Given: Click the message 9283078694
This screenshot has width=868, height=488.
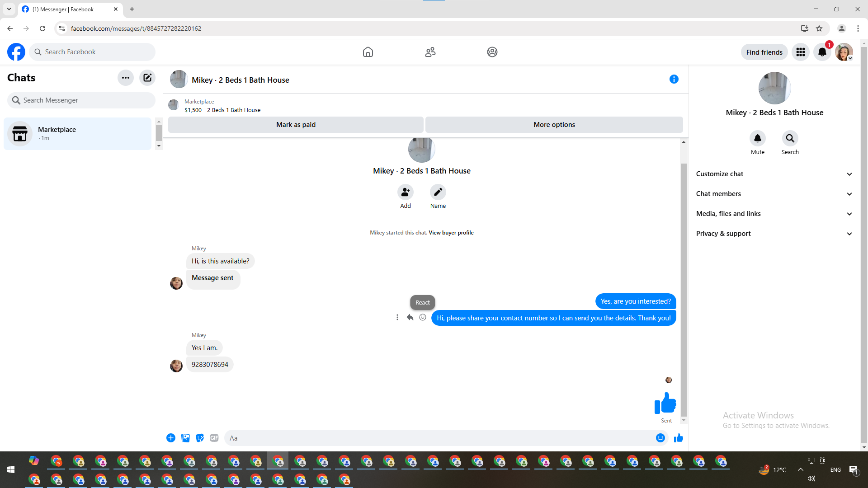Looking at the screenshot, I should coord(210,365).
